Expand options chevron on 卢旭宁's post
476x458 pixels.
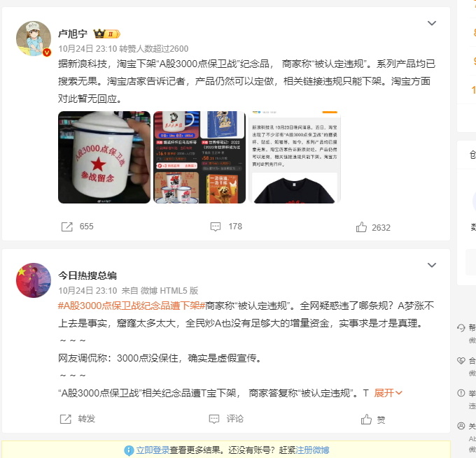click(x=432, y=23)
